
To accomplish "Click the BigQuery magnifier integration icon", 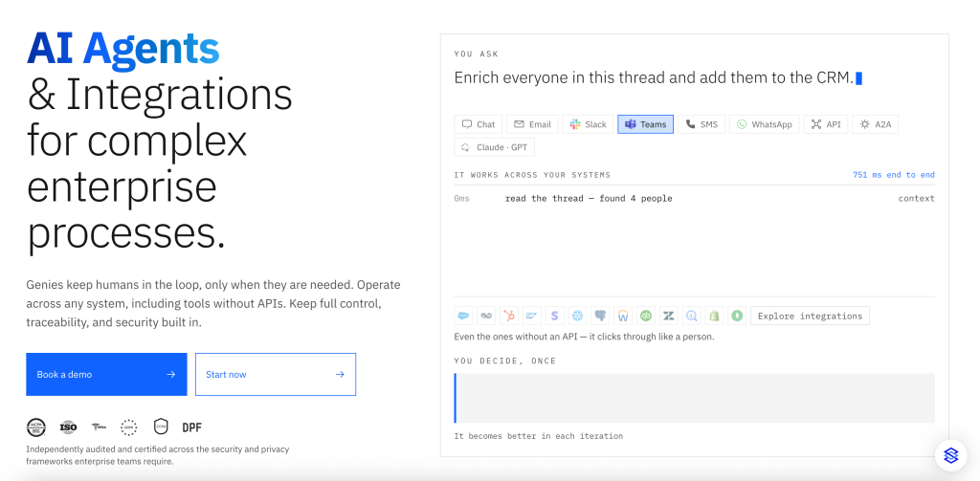I will click(691, 316).
